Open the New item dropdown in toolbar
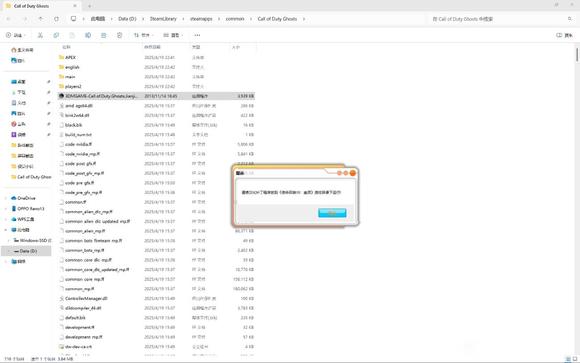Image resolution: width=580 pixels, height=363 pixels. point(16,35)
